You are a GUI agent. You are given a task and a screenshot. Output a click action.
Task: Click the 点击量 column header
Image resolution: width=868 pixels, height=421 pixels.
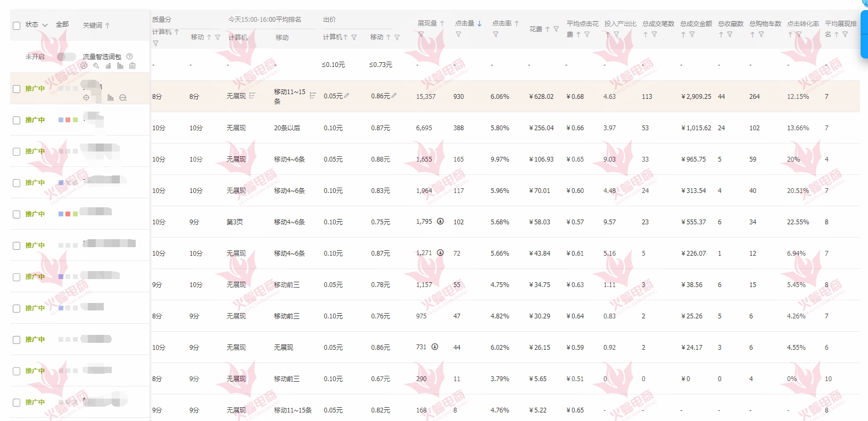[x=465, y=23]
